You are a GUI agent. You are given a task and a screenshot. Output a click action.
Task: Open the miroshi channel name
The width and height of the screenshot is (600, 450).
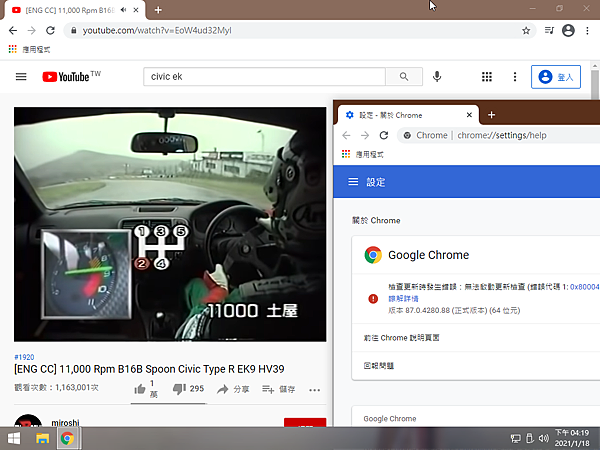tap(65, 422)
